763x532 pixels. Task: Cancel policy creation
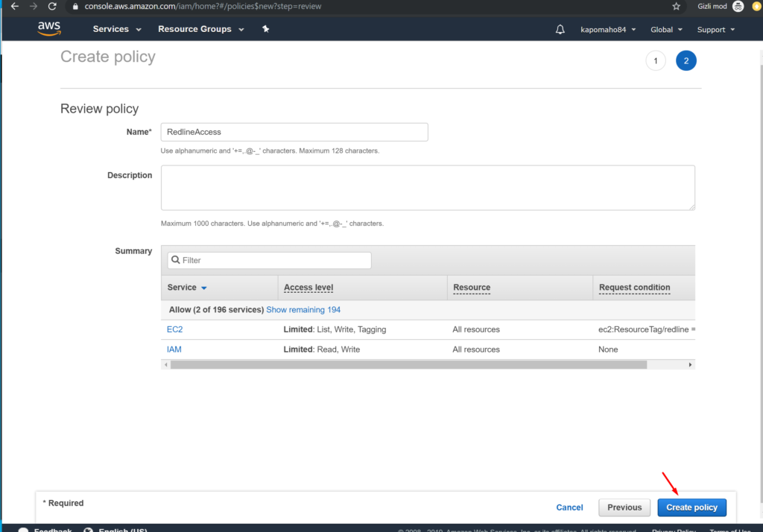tap(569, 507)
